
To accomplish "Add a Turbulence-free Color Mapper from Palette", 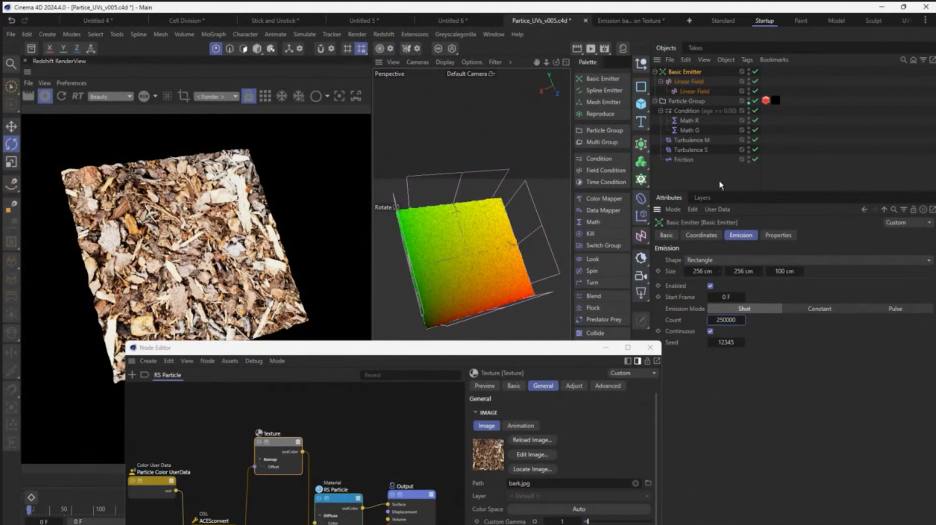I will (x=603, y=198).
